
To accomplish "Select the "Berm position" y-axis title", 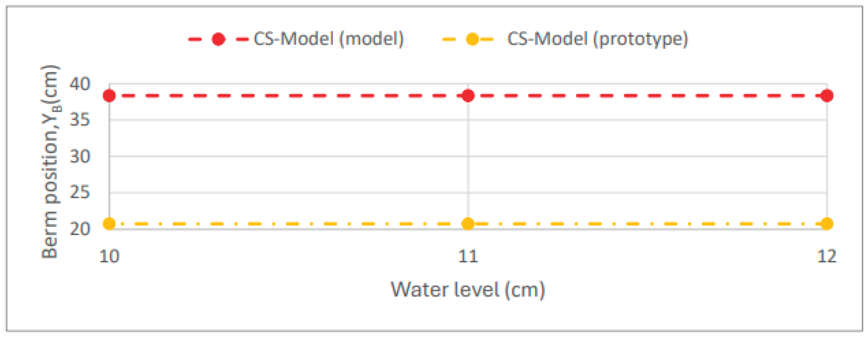I will click(50, 162).
